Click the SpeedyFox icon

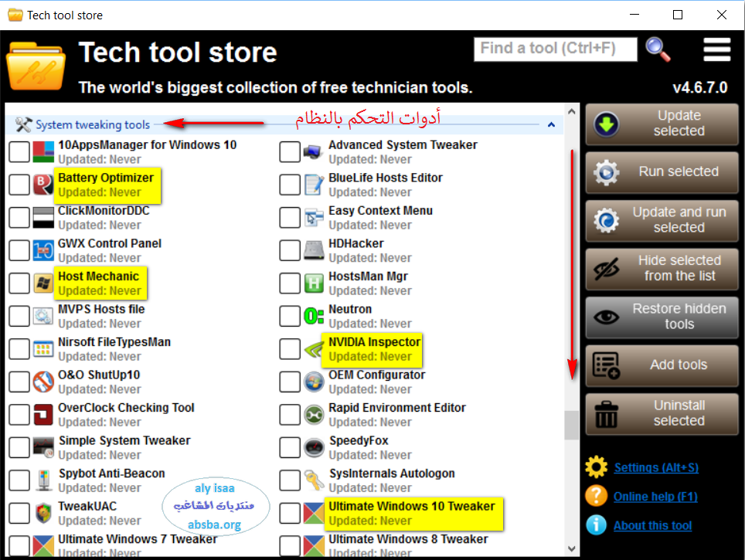[x=314, y=447]
